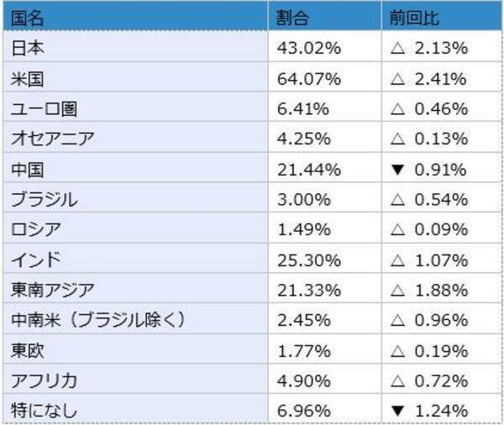Click the up triangle in インド row
The width and height of the screenshot is (504, 425).
[397, 260]
